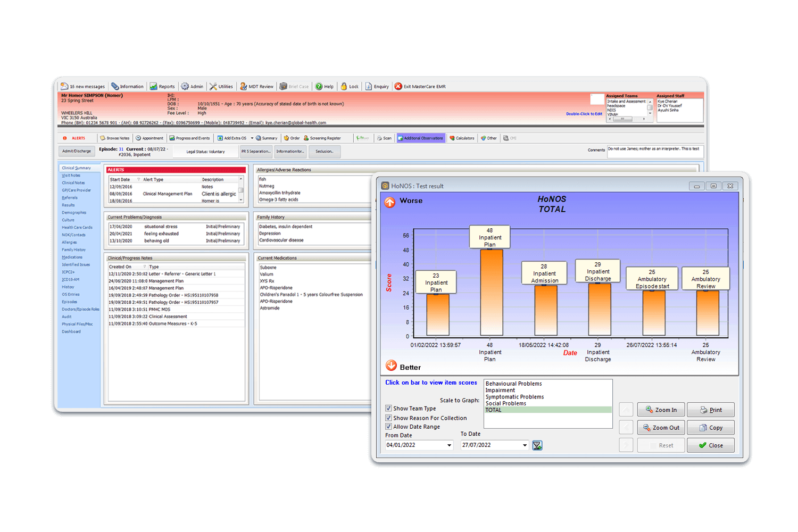Open the Utilities toolbar icon
Image resolution: width=798 pixels, height=532 pixels.
[221, 86]
